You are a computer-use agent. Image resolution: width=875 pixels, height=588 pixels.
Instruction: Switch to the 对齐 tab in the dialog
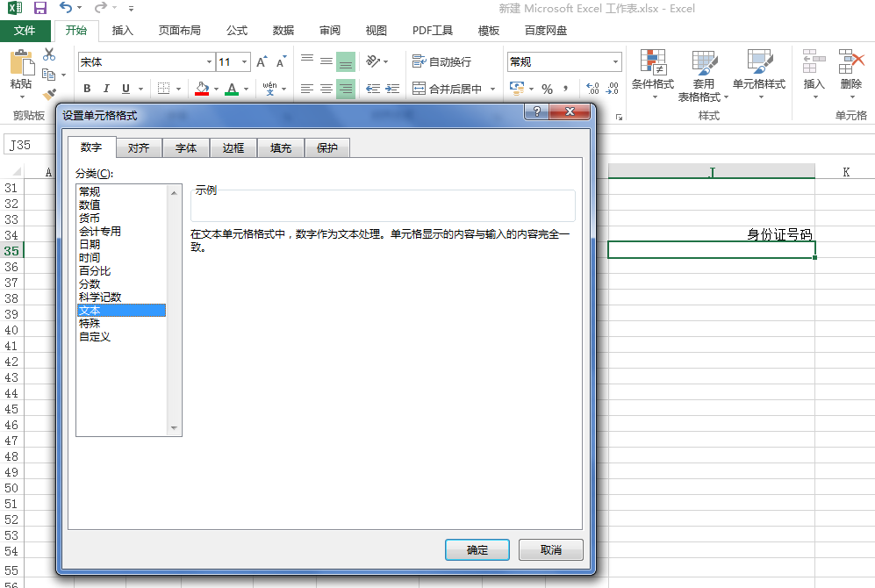pyautogui.click(x=139, y=147)
